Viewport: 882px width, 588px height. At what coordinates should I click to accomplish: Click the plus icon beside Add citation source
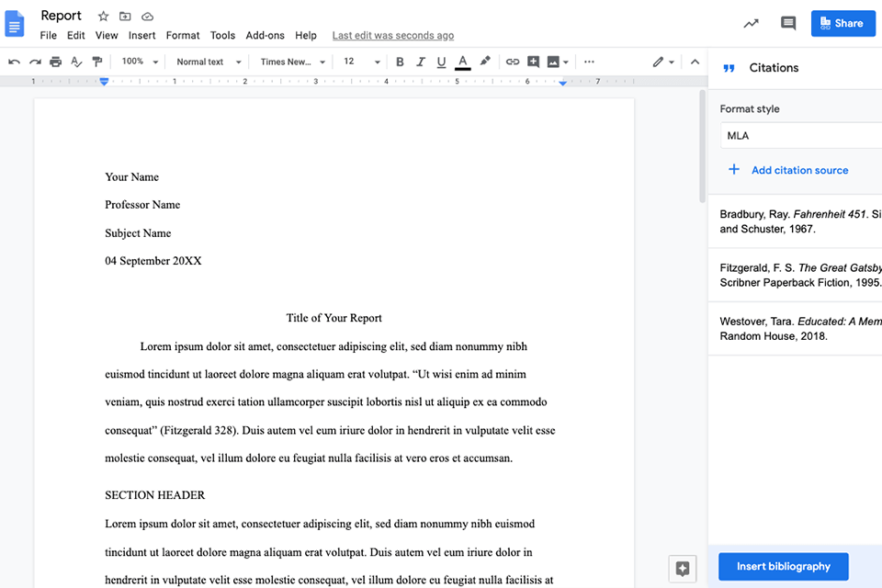(734, 169)
